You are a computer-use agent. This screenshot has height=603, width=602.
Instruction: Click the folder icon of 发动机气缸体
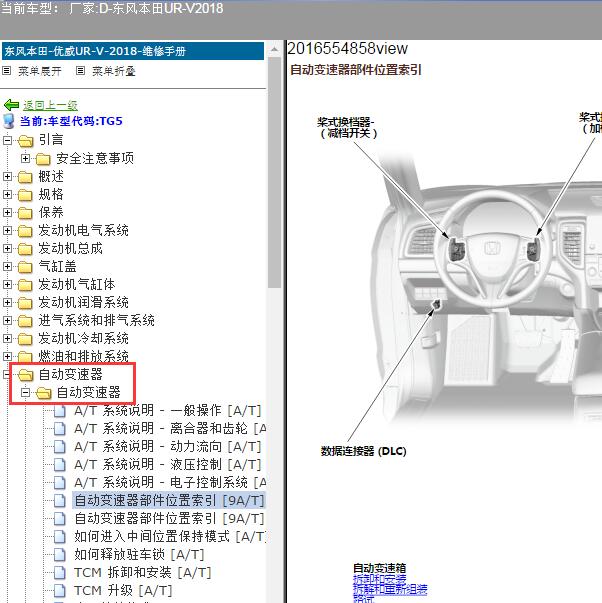coord(25,285)
